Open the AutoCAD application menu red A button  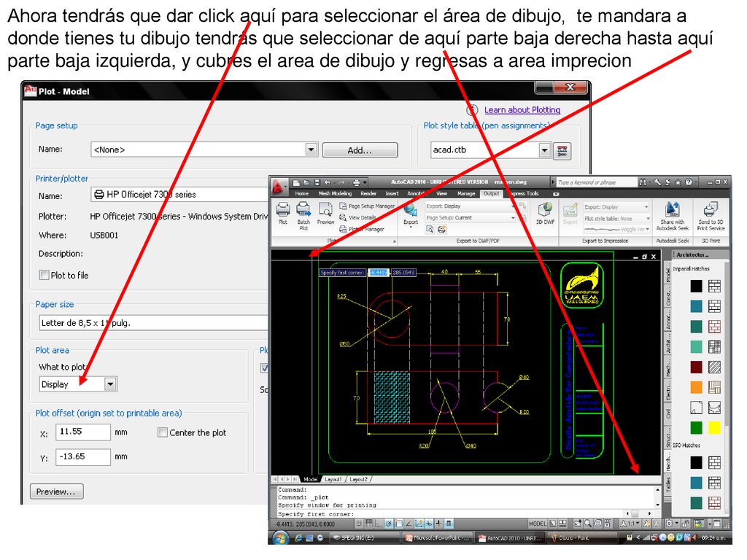pos(279,188)
